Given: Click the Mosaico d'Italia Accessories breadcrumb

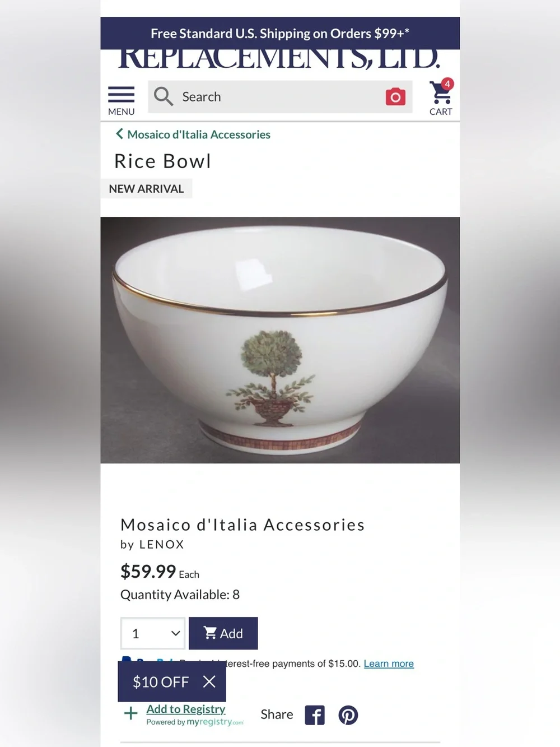Looking at the screenshot, I should coord(199,134).
